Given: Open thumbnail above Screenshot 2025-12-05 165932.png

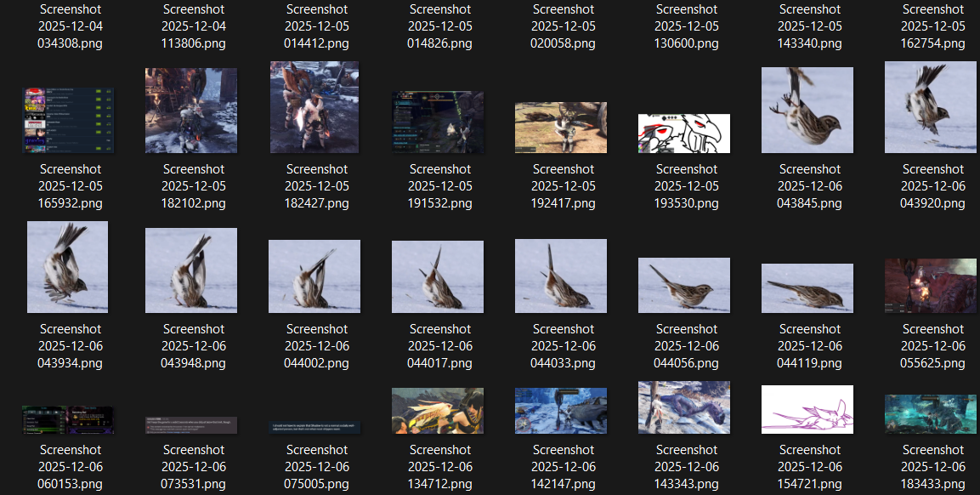Looking at the screenshot, I should [68, 120].
